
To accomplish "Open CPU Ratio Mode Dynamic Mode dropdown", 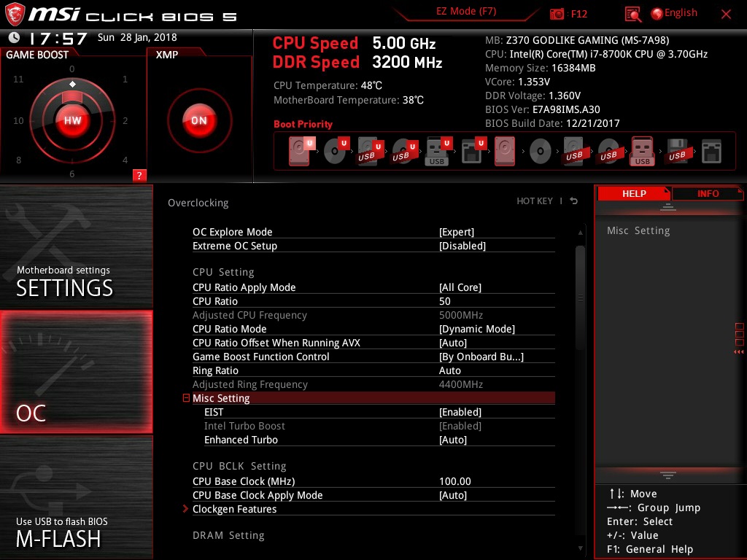I will point(477,329).
